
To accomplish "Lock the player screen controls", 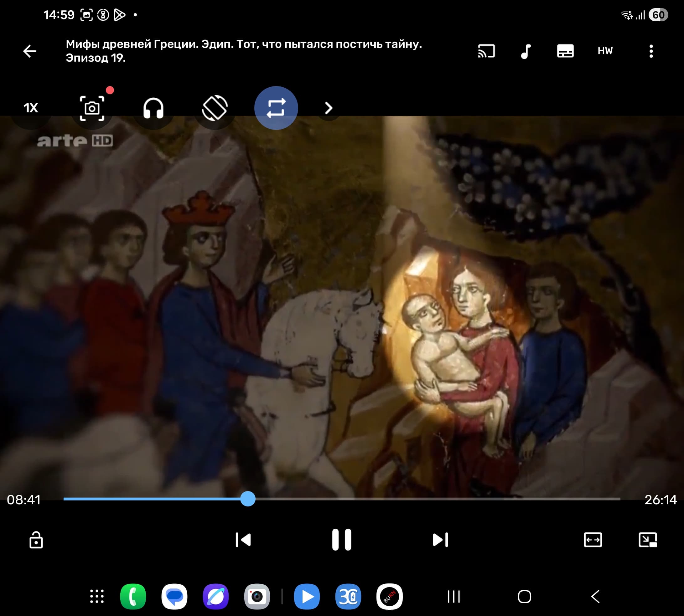I will point(36,540).
